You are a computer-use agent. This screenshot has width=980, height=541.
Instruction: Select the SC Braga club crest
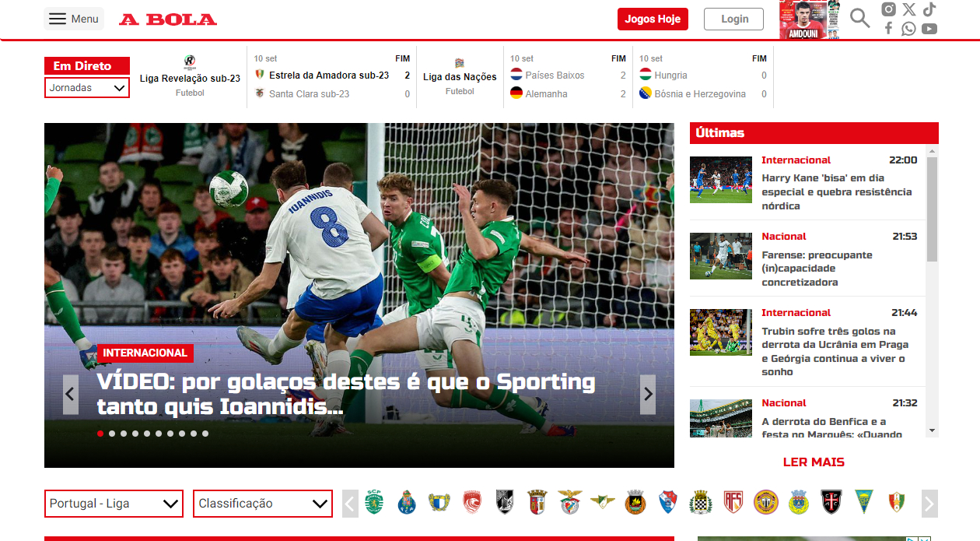point(537,502)
